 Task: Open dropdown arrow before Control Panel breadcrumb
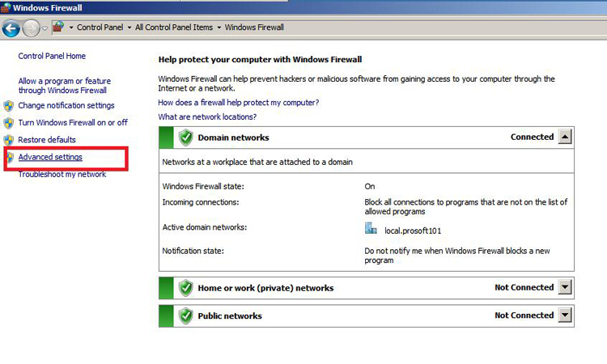(x=71, y=28)
